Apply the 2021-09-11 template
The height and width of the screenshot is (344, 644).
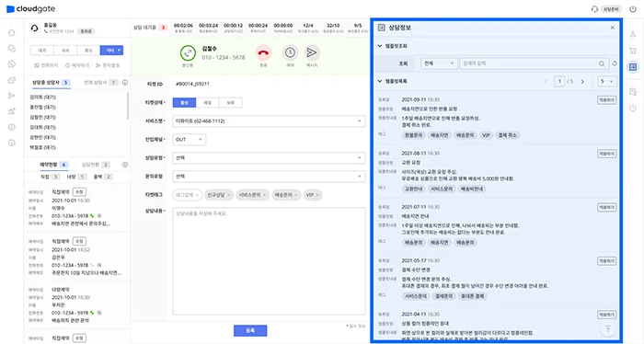coord(606,100)
